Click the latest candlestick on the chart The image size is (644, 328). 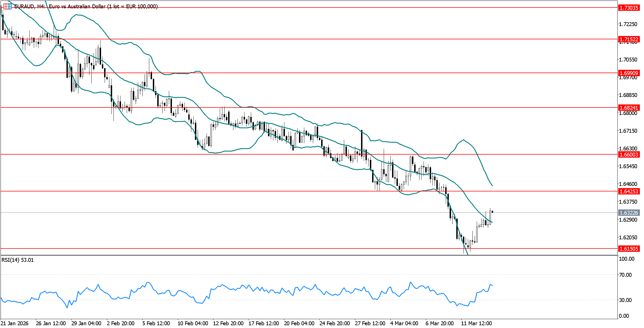(x=492, y=212)
